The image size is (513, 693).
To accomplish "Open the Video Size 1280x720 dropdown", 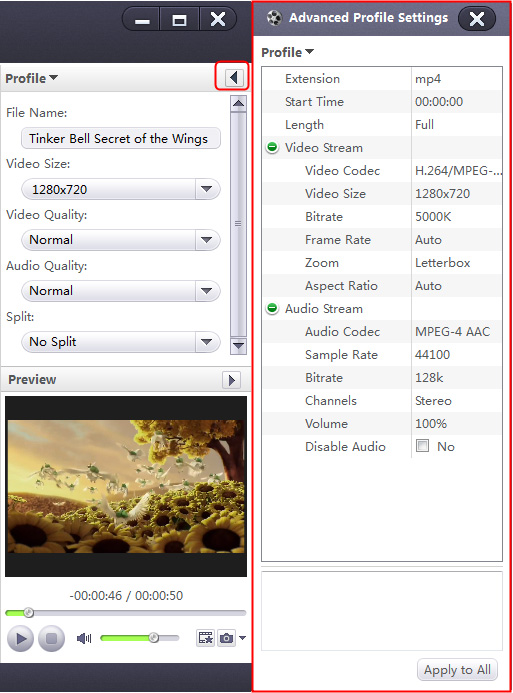I will tap(121, 190).
